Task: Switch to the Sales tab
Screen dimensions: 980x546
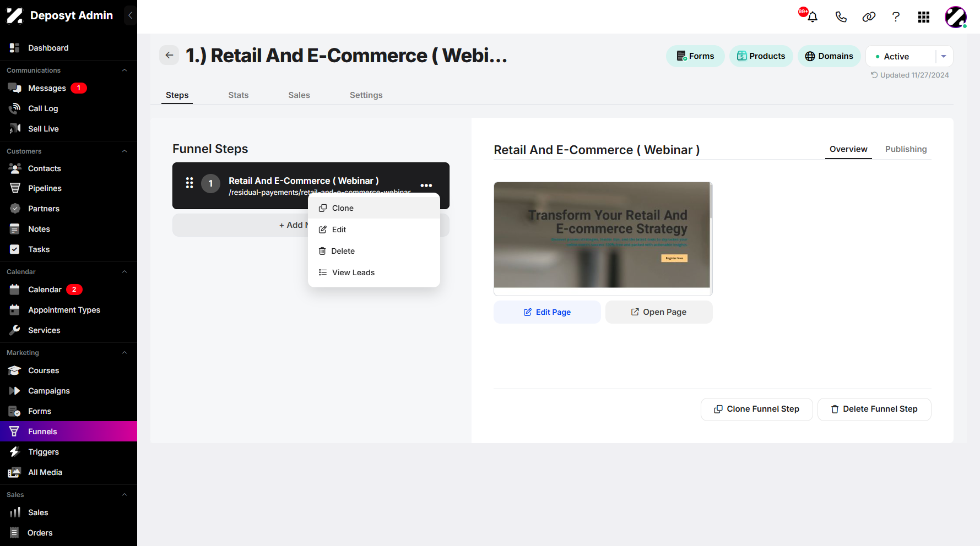Action: (x=299, y=95)
